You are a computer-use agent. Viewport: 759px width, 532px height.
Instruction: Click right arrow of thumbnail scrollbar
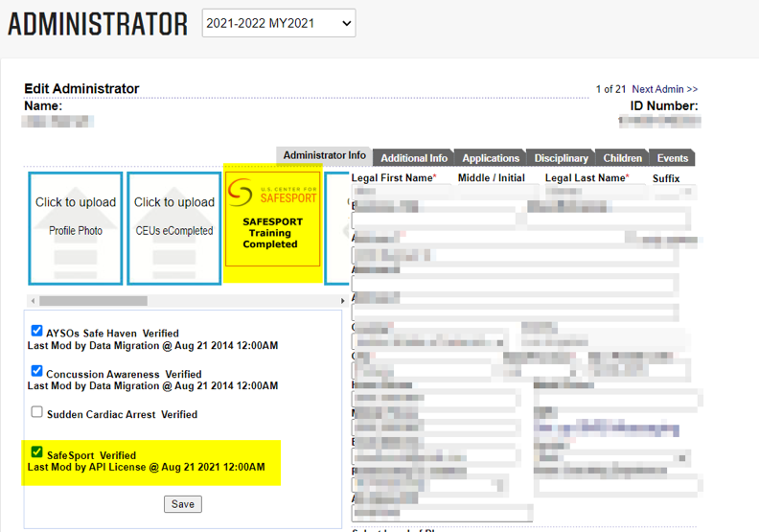[343, 301]
